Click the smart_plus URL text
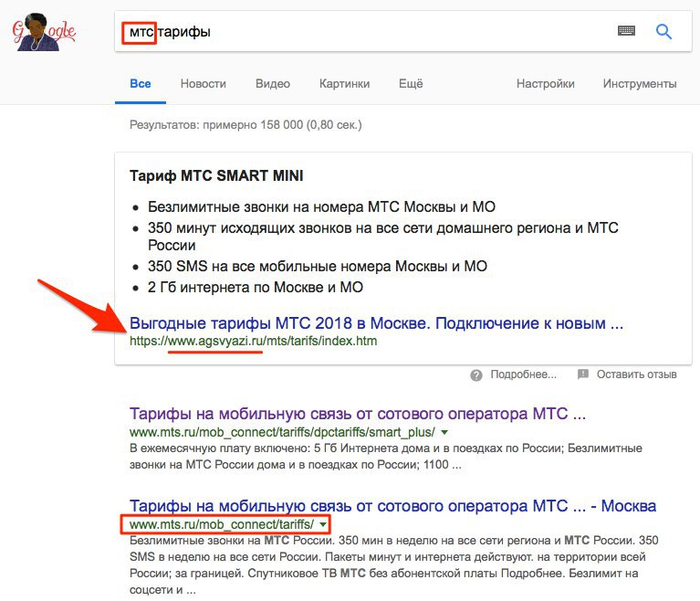This screenshot has width=700, height=601. (282, 432)
